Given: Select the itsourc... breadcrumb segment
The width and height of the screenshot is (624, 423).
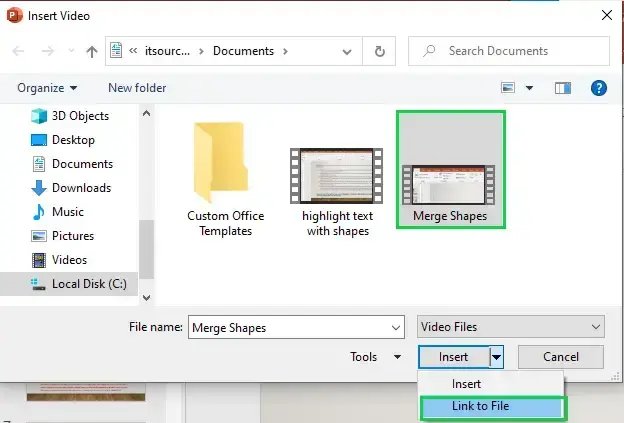Looking at the screenshot, I should tap(167, 51).
